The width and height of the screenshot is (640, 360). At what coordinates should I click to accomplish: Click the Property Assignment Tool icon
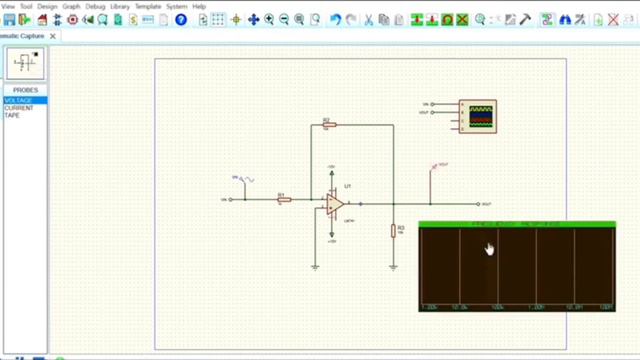tap(580, 20)
